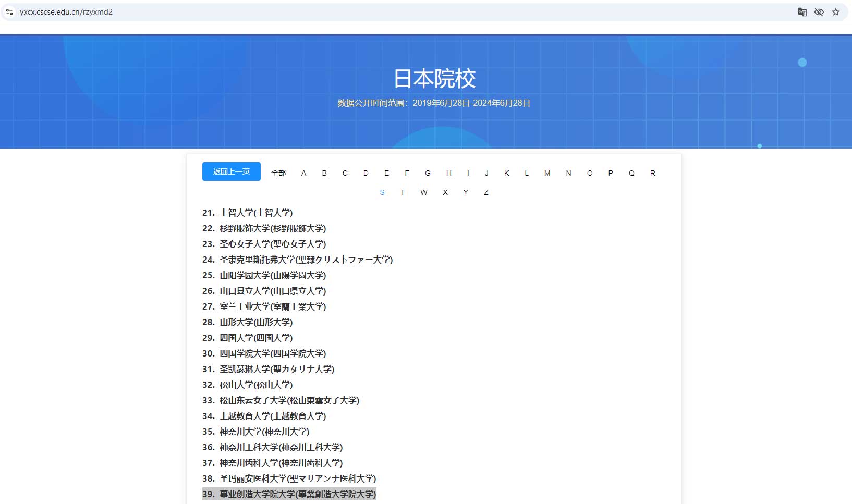Screen dimensions: 852x504
Task: Click the crossed-out eye tracking icon
Action: (819, 12)
